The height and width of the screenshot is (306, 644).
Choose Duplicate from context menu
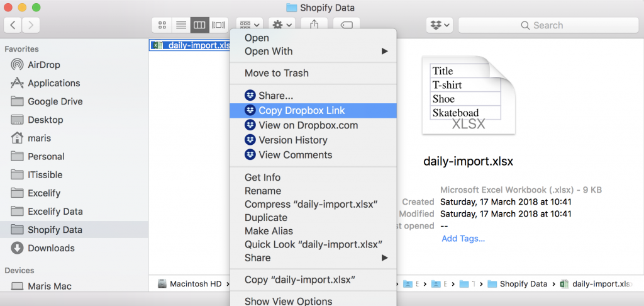tap(313, 218)
